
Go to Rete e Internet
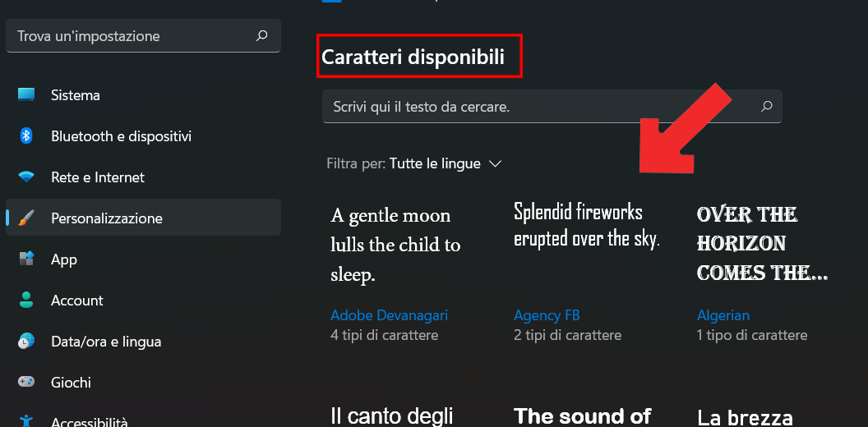tap(143, 177)
